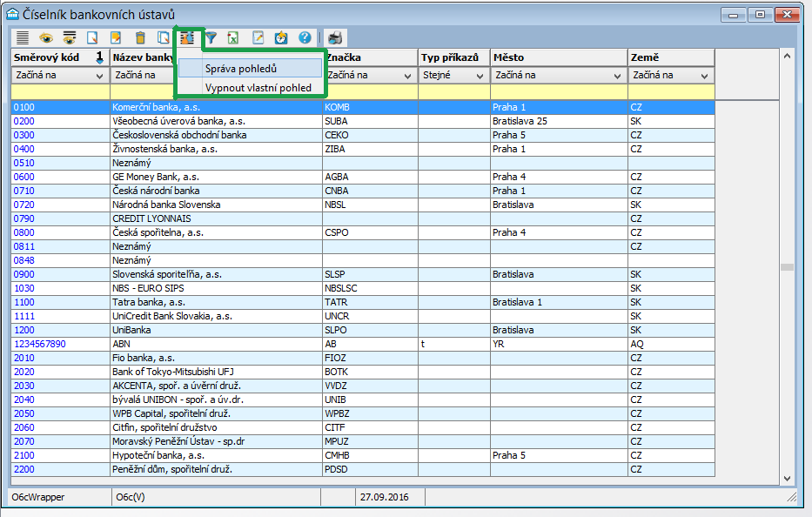Click the yellow filter field under Směrový kód
812x517 pixels.
pyautogui.click(x=59, y=91)
